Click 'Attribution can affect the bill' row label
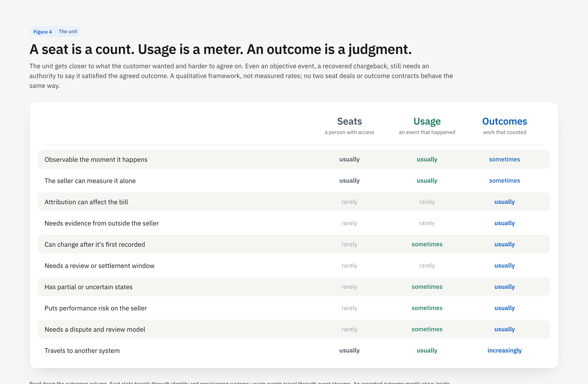 click(x=86, y=202)
